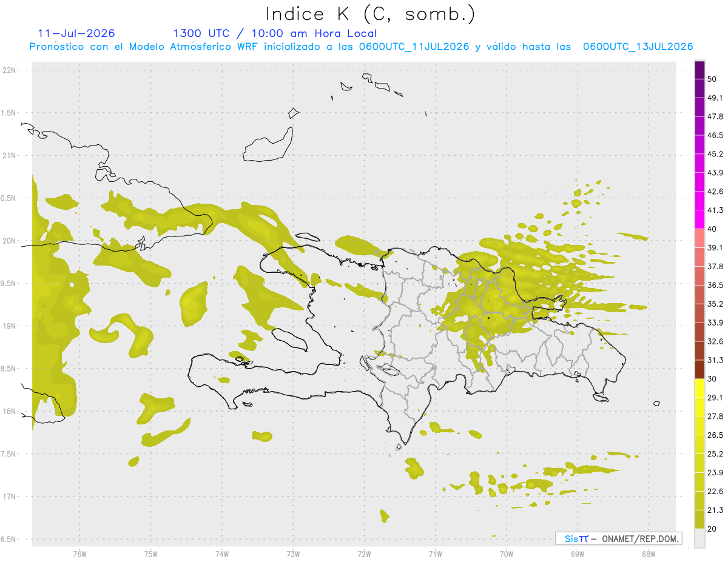The image size is (728, 562).
Task: Click the colorbar label "49.1"
Action: (716, 98)
